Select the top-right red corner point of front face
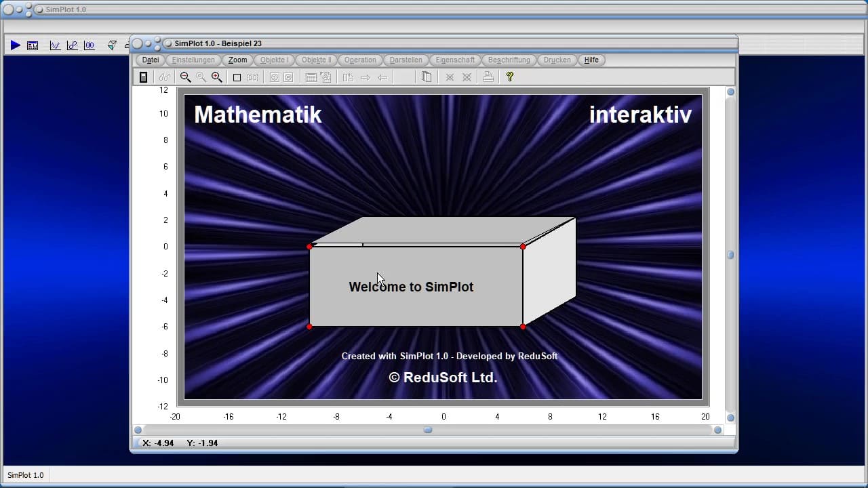Image resolution: width=868 pixels, height=488 pixels. click(523, 247)
